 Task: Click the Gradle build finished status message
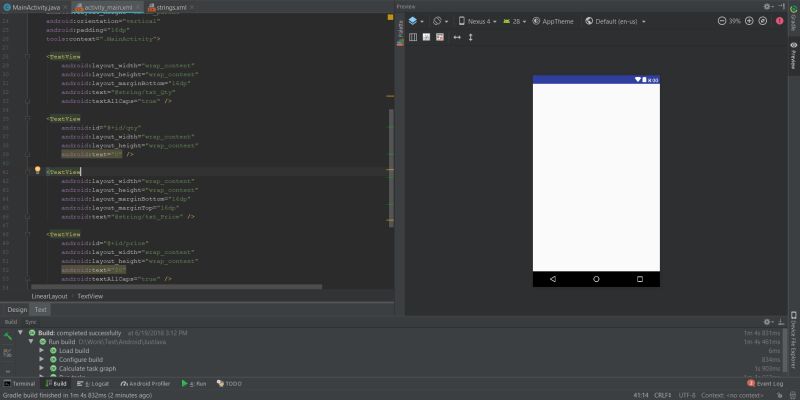77,395
